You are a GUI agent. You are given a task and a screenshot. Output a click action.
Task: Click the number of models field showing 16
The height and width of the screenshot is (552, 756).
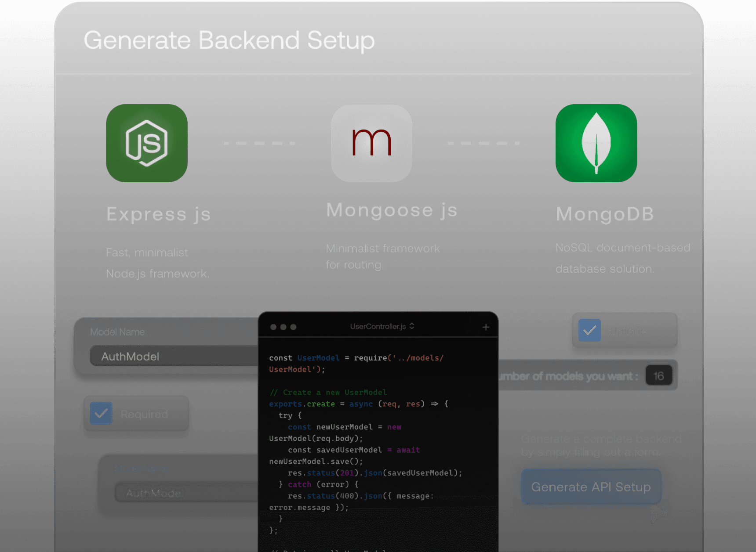(x=658, y=375)
